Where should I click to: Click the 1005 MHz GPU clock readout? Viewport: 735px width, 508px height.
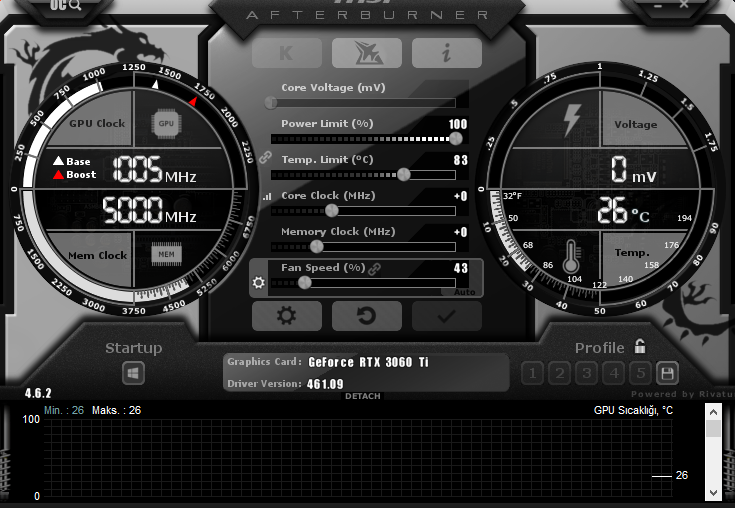(x=154, y=170)
